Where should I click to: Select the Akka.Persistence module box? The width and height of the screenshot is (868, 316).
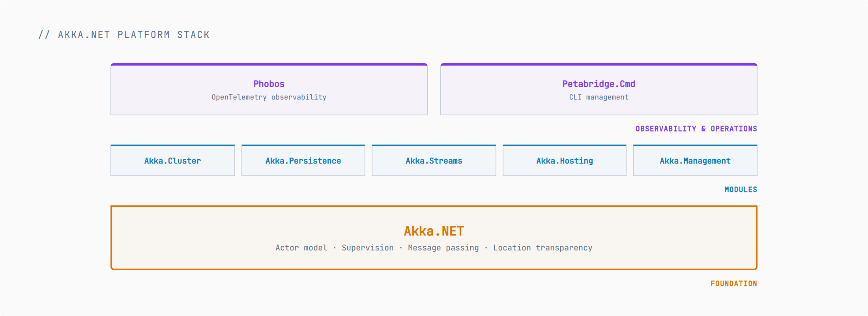pos(303,161)
